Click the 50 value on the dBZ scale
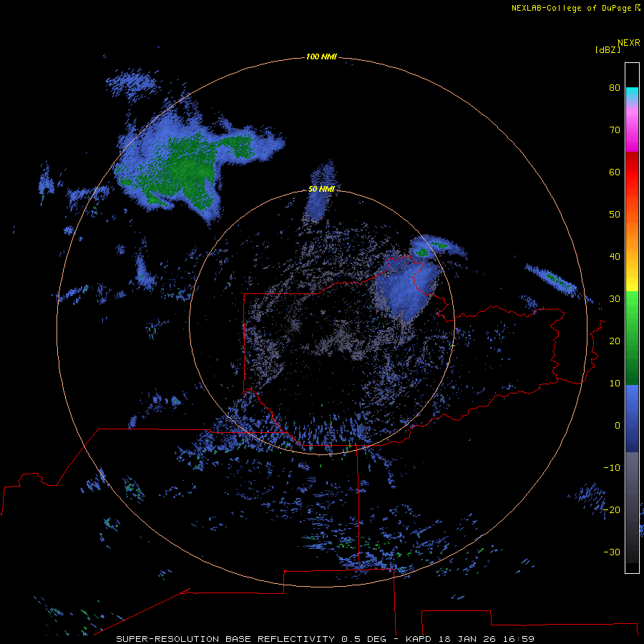Viewport: 644px width, 644px height. (x=615, y=214)
